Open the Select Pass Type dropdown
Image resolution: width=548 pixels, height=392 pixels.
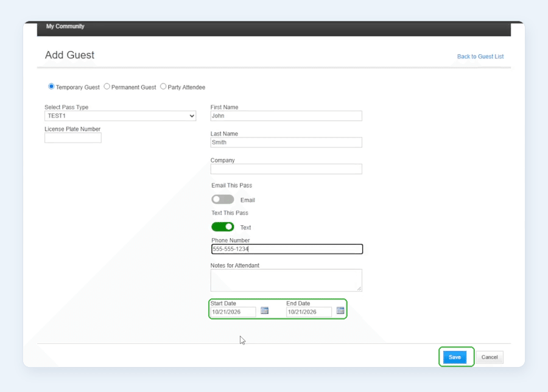[120, 116]
